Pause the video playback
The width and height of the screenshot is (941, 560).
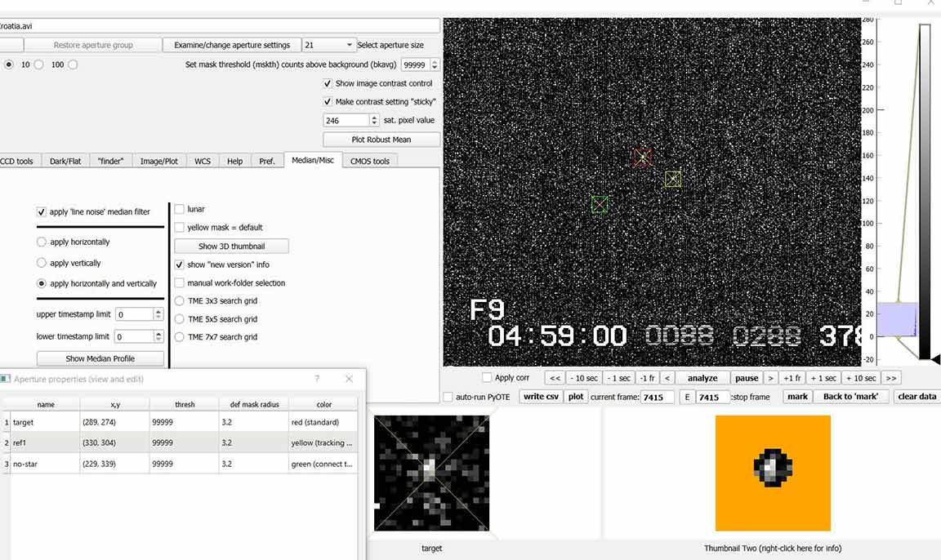point(747,378)
